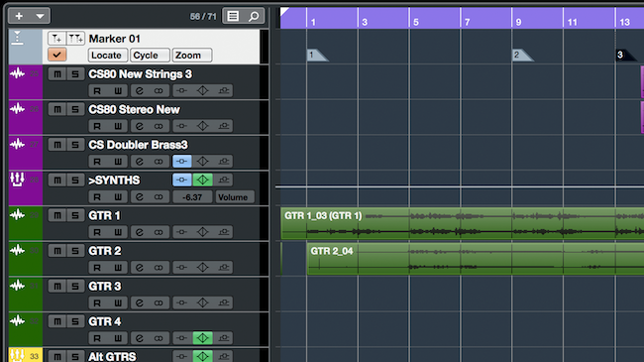The height and width of the screenshot is (362, 644).
Task: Mute the CS80 New Strings 3 track
Action: pos(57,74)
